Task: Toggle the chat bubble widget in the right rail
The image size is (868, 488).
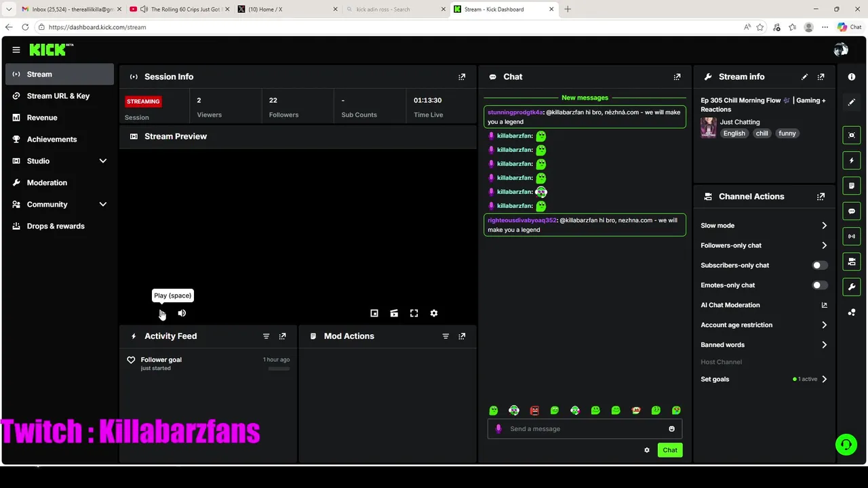Action: tap(852, 211)
